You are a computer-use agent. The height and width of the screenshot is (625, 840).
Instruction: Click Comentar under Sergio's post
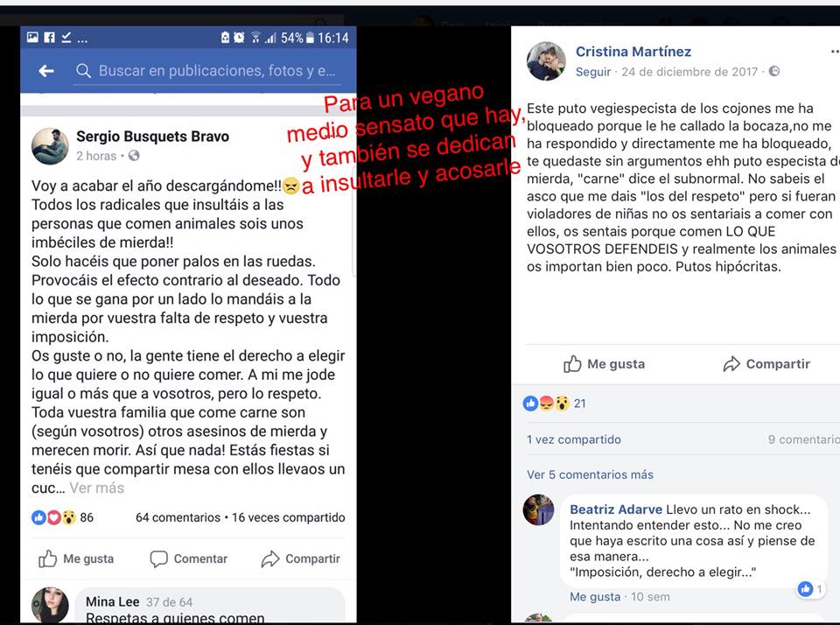tap(189, 558)
